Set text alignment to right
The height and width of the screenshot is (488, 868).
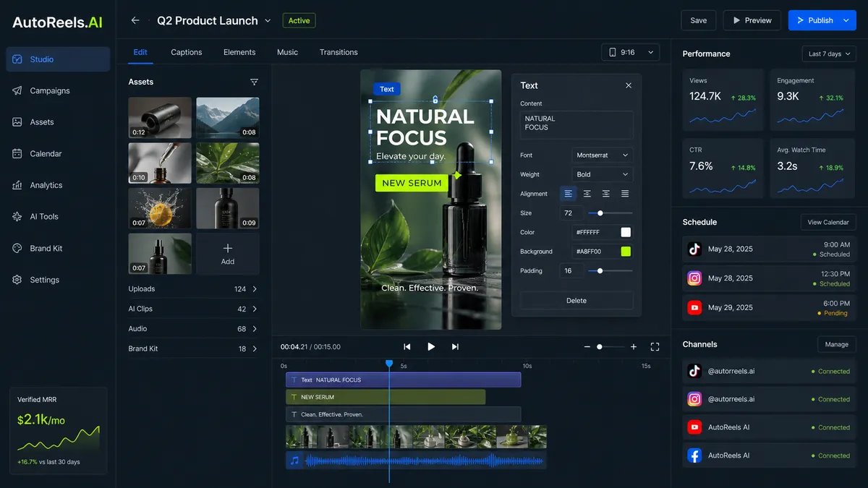(606, 194)
